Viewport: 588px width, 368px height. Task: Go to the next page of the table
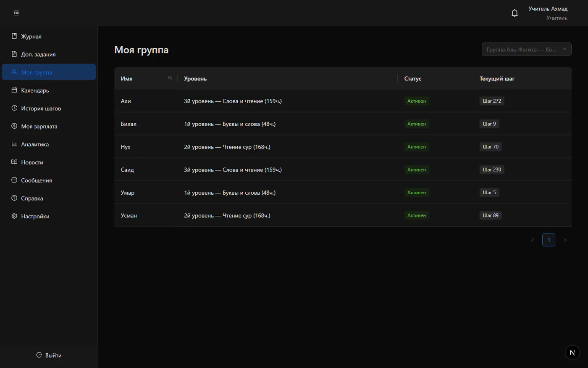565,240
